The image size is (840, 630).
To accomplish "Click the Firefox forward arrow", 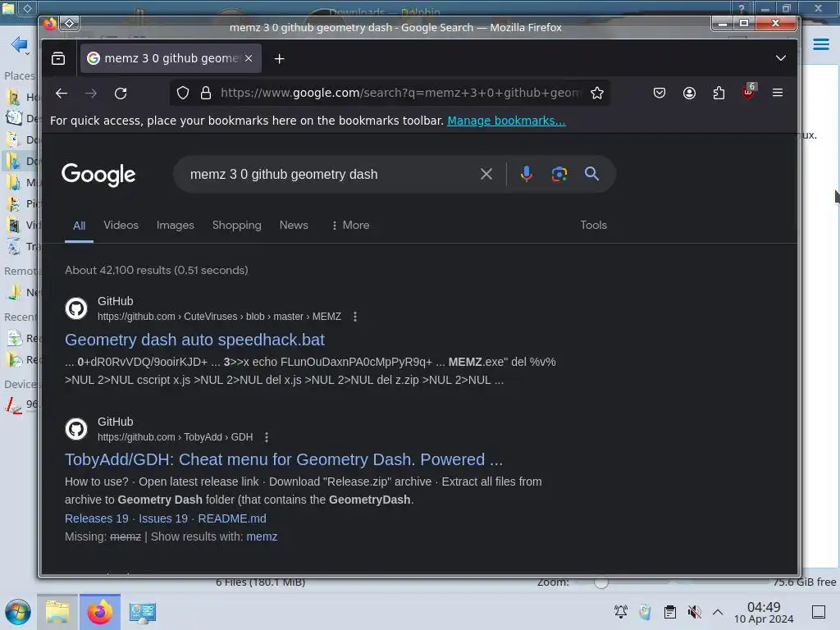I will tap(91, 94).
